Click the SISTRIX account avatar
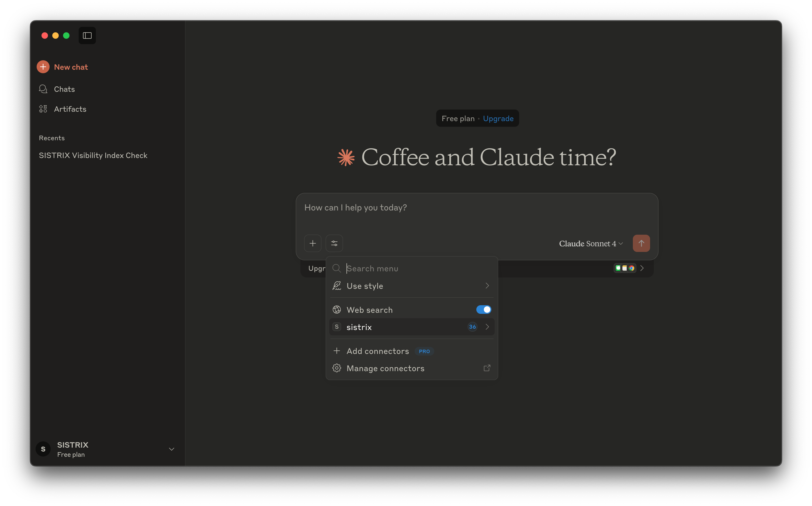Screen dimensions: 812x506 43,449
